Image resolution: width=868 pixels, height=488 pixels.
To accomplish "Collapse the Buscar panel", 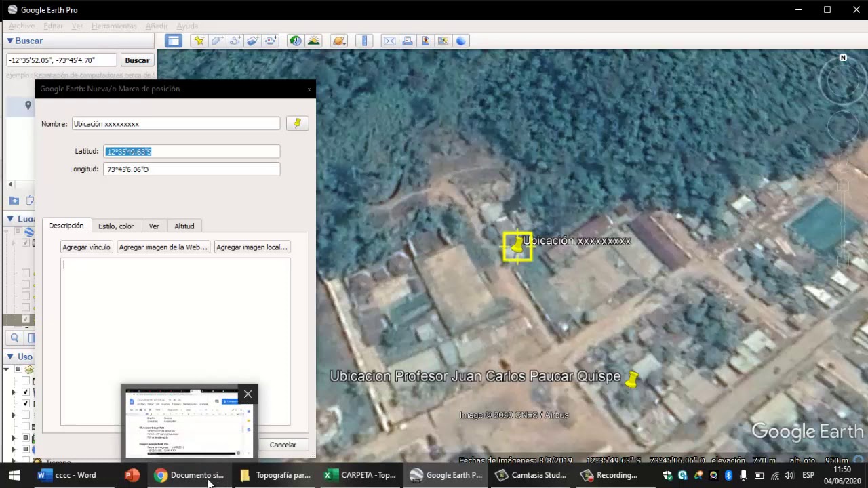I will [x=10, y=41].
